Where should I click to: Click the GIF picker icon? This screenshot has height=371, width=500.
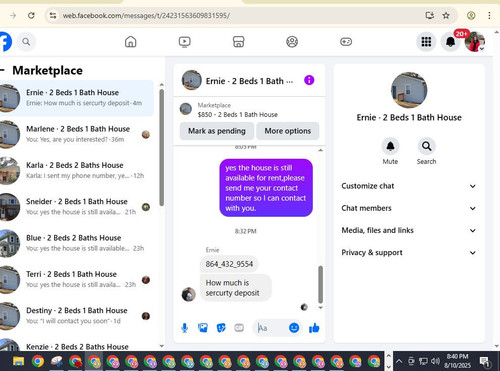coord(239,328)
